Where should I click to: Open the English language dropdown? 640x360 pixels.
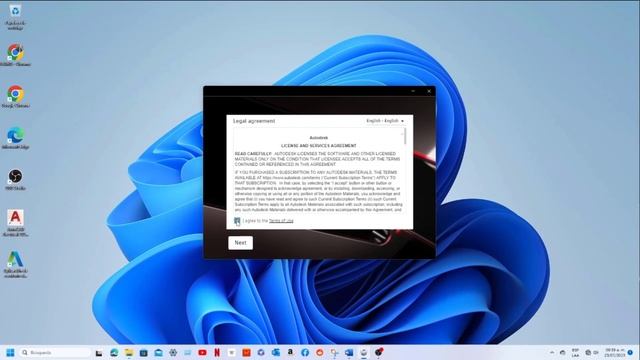point(385,121)
